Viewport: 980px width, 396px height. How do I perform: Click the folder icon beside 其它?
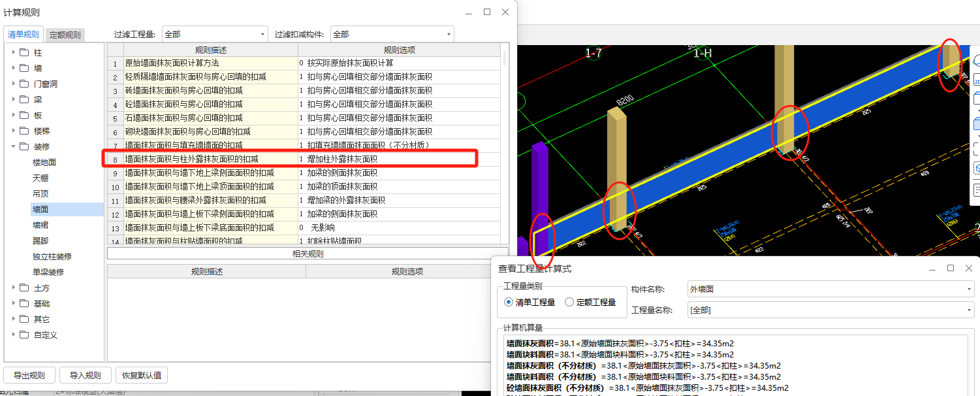(x=24, y=319)
